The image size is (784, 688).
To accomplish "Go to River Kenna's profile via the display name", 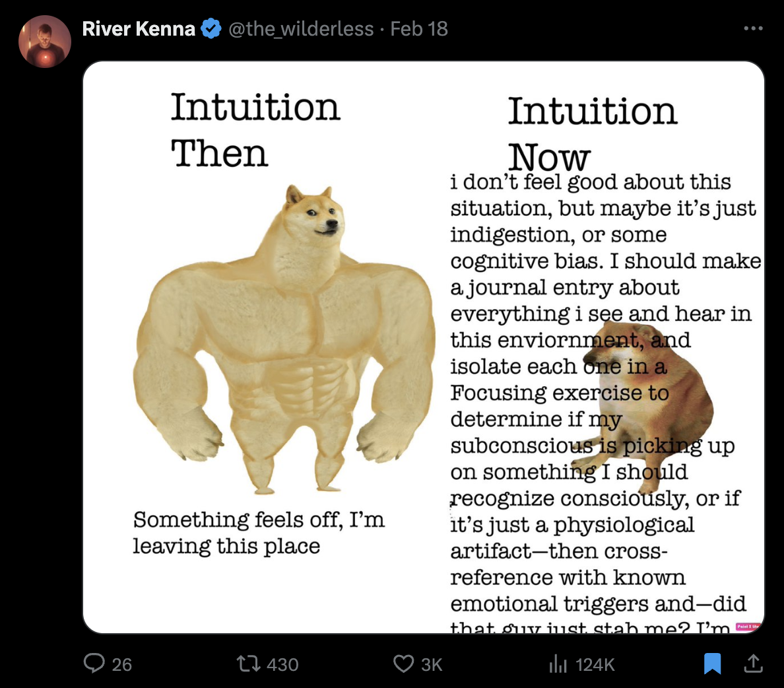I will pos(139,28).
